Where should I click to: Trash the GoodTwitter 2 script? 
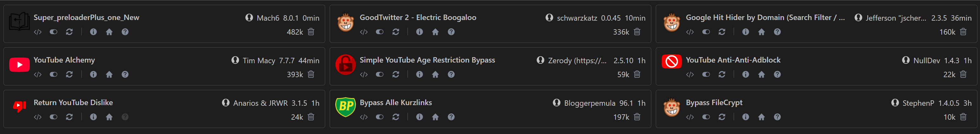click(637, 32)
